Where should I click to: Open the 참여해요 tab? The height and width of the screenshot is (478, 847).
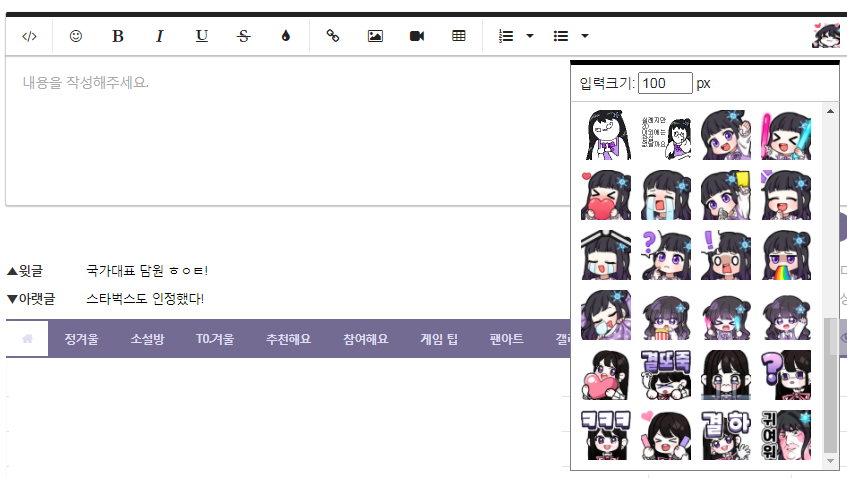[366, 339]
